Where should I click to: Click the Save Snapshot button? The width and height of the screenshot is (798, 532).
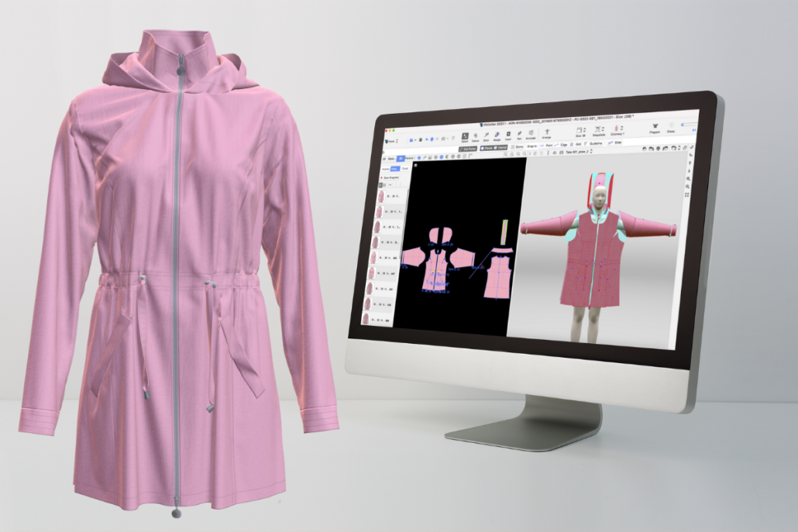click(x=391, y=177)
